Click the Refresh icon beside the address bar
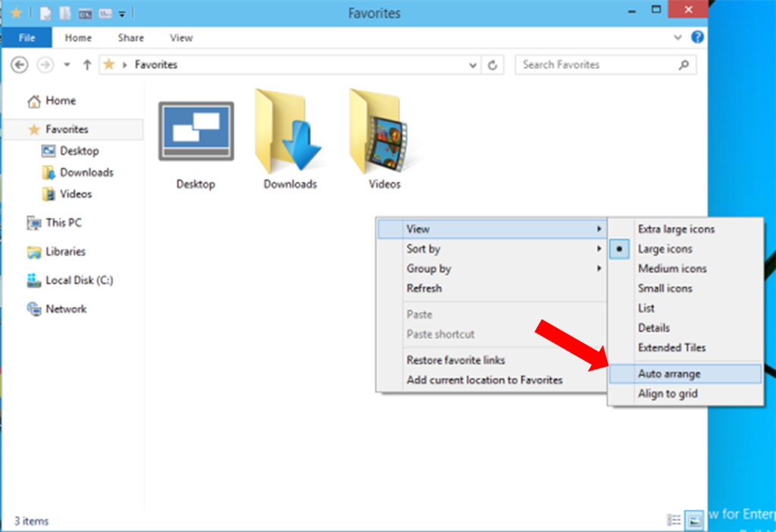The width and height of the screenshot is (776, 532). coord(493,64)
